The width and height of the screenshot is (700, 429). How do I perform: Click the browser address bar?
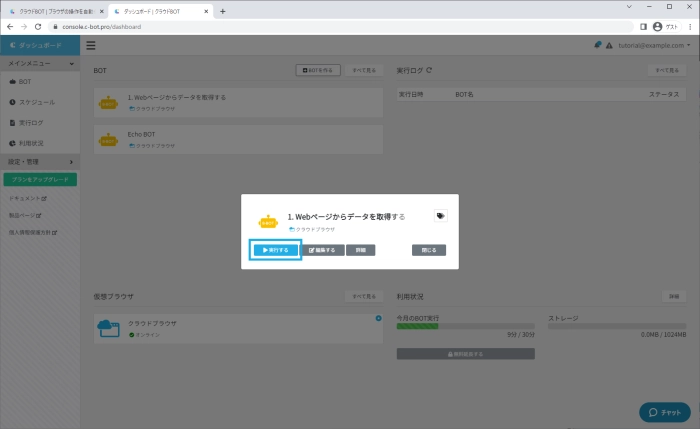click(330, 26)
